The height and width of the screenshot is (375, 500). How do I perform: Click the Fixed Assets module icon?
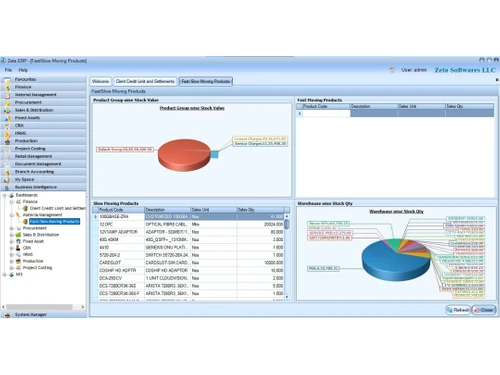(7, 118)
